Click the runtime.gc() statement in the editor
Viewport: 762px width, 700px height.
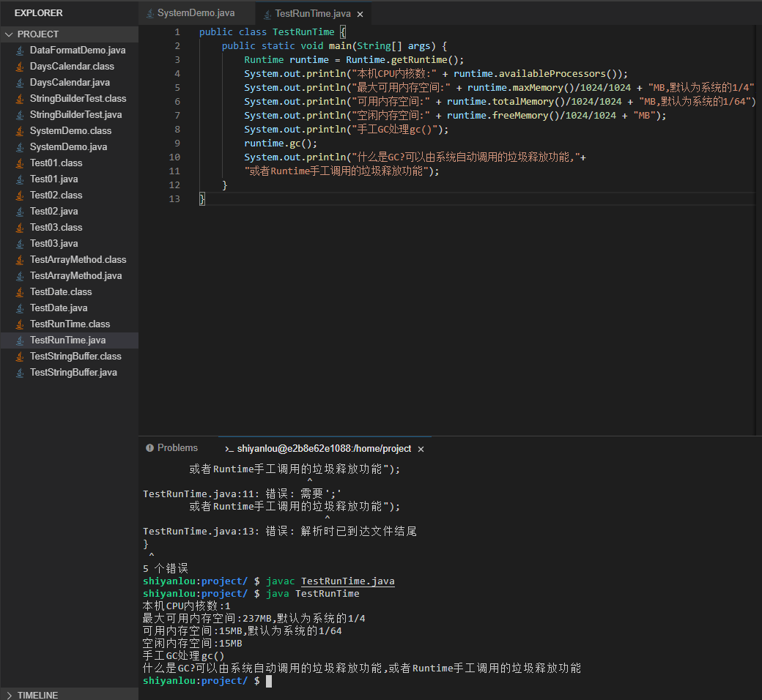tap(281, 144)
